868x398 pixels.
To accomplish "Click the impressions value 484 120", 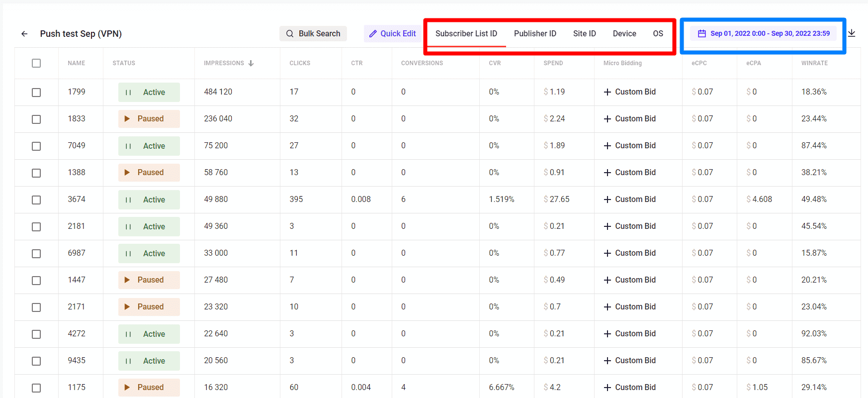I will point(218,92).
